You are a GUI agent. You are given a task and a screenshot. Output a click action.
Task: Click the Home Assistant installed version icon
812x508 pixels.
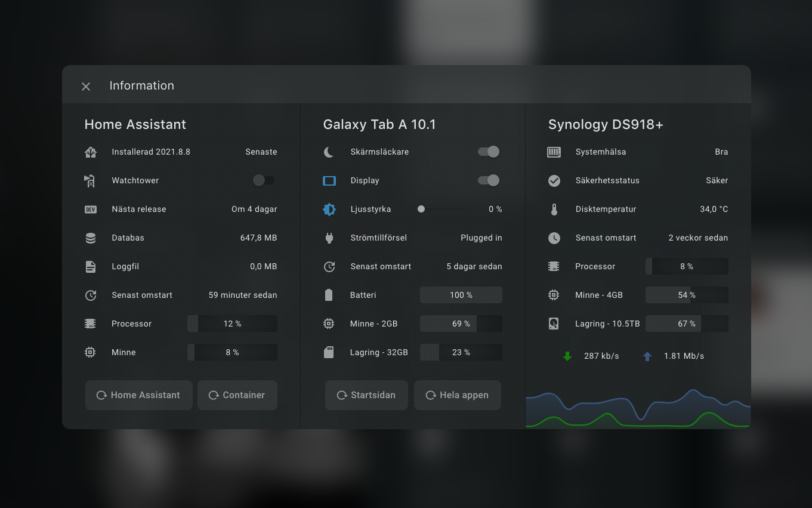tap(90, 152)
